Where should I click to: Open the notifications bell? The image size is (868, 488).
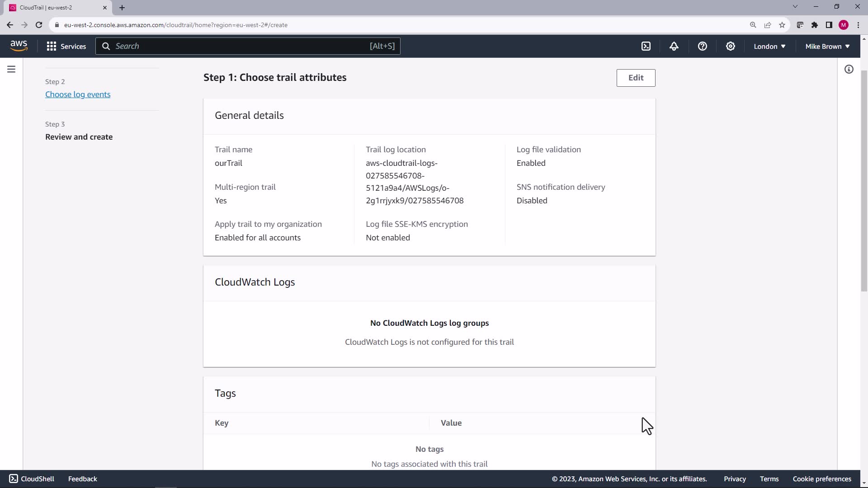674,46
